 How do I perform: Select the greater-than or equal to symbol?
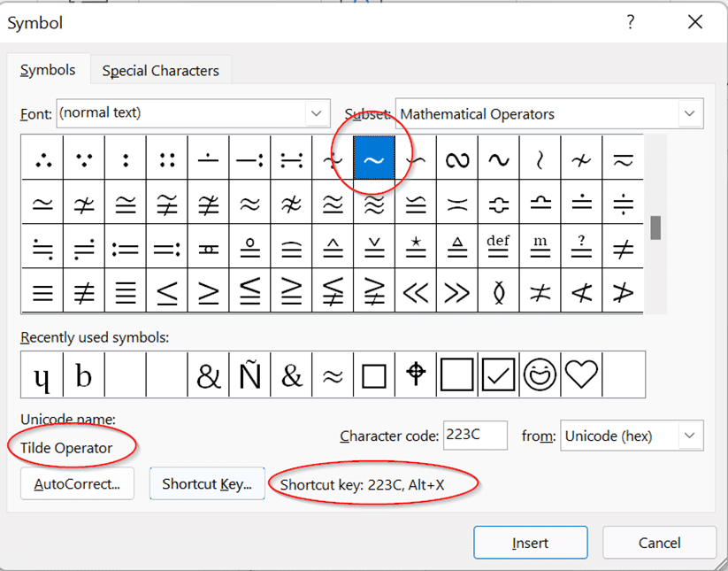click(209, 291)
